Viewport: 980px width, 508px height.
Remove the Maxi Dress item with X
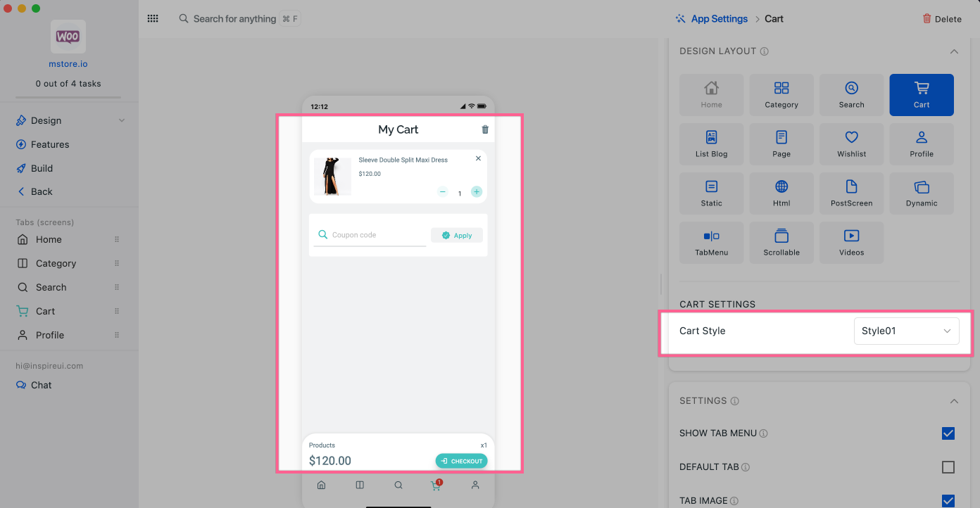[x=478, y=158]
